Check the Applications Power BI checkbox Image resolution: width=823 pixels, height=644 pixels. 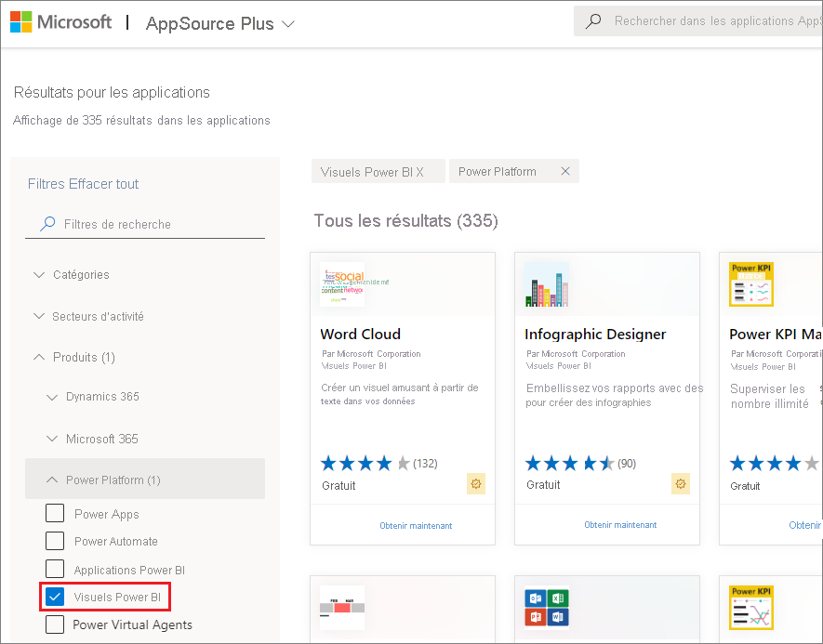click(55, 569)
